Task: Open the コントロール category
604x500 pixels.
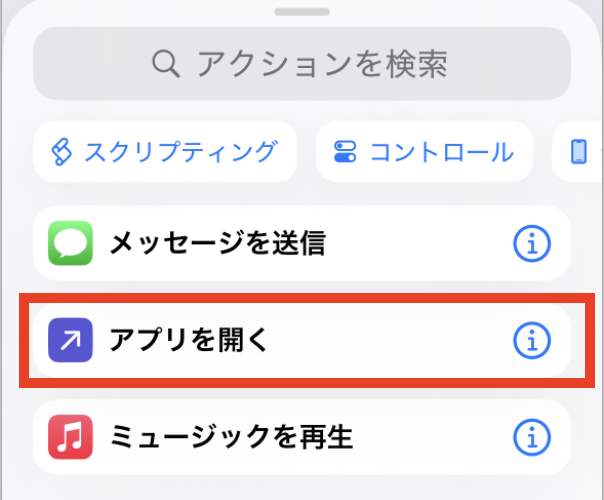Action: [426, 152]
